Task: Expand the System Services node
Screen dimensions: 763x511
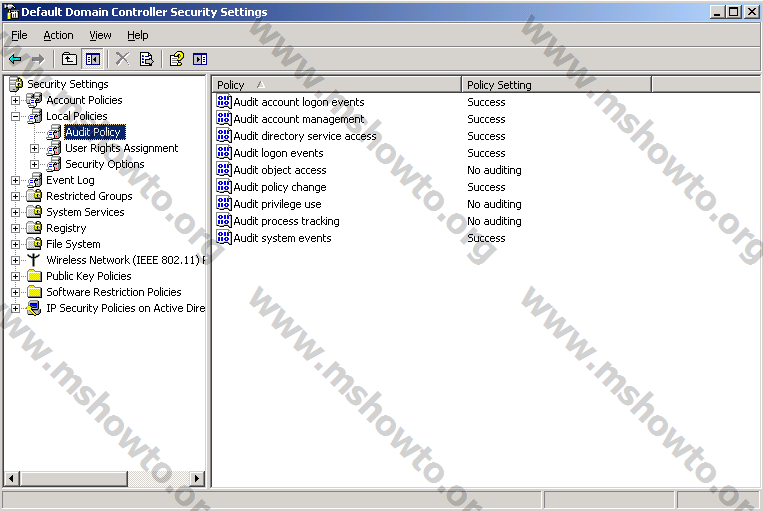Action: [x=16, y=213]
